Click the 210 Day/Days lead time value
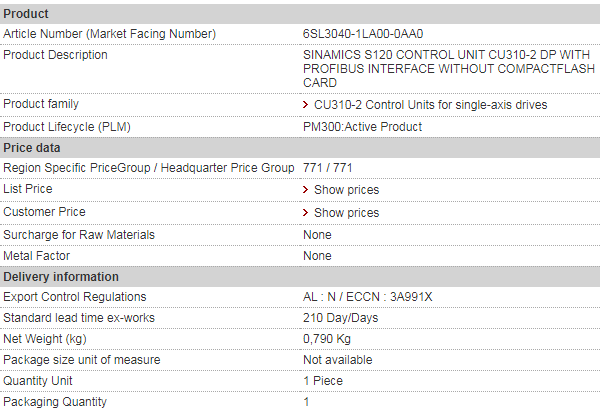602x412 pixels. point(340,318)
